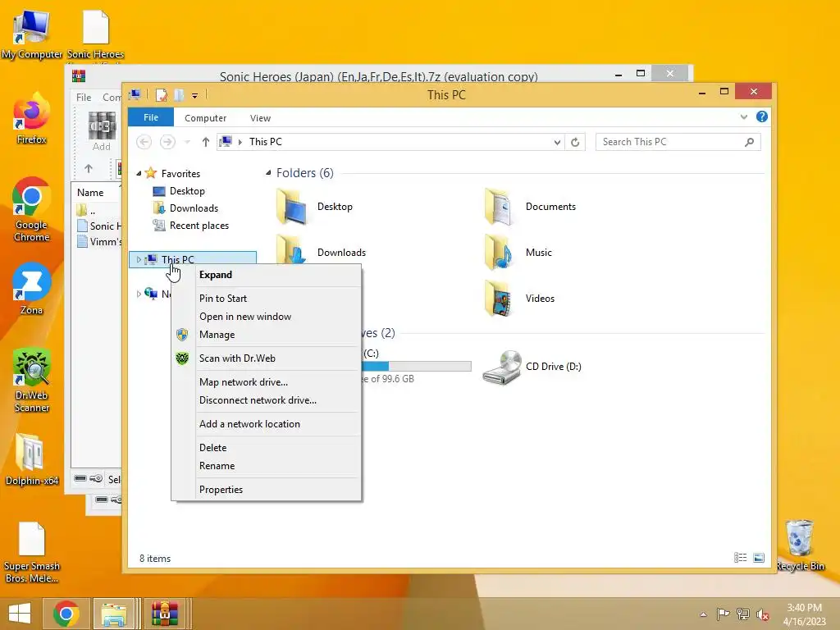Open the File tab in This PC

(151, 117)
